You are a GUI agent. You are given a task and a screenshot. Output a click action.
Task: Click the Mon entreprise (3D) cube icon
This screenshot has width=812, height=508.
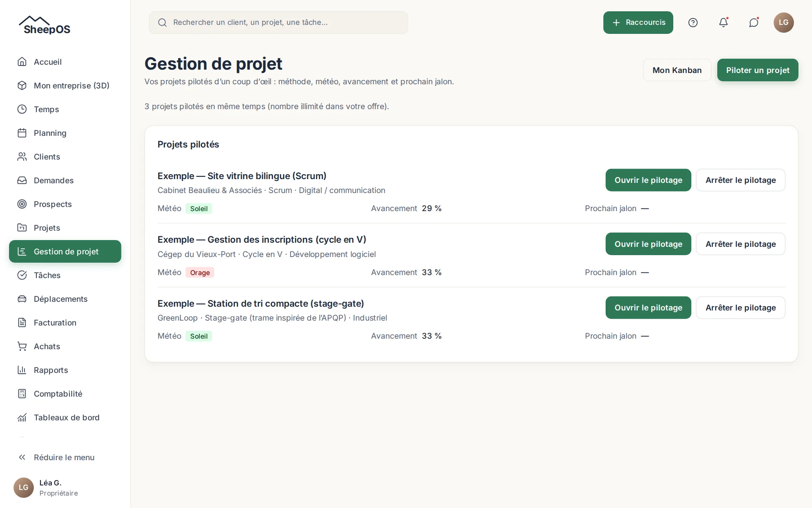[x=22, y=85]
